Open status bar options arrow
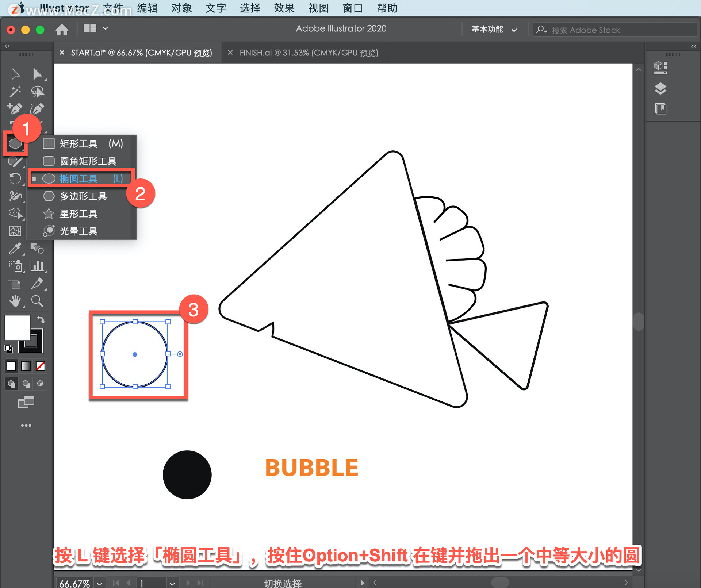Viewport: 701px width, 588px height. click(x=362, y=583)
